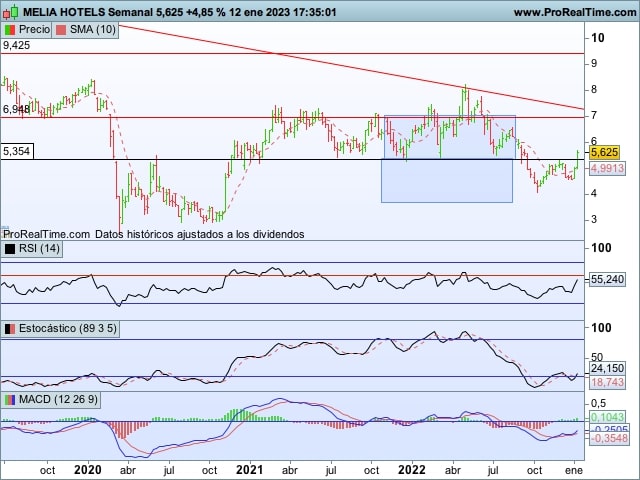The width and height of the screenshot is (640, 480).
Task: Click the 2022 year label on time axis
Action: point(412,470)
